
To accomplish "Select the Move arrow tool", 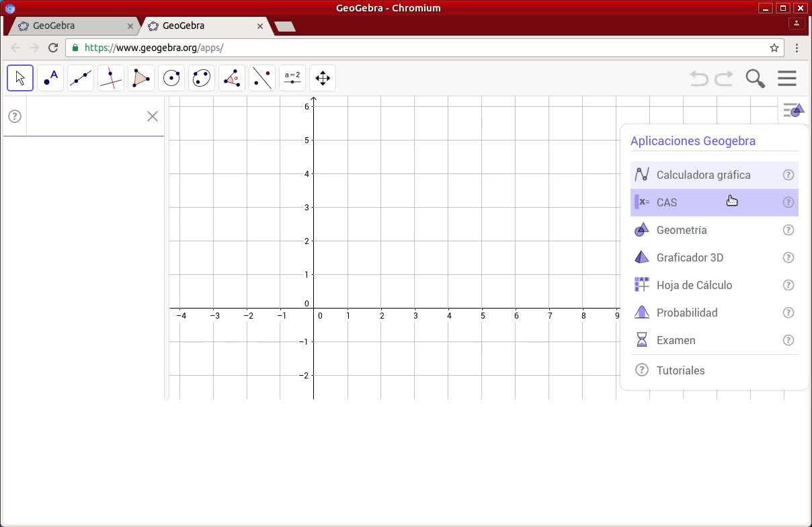I will click(20, 78).
